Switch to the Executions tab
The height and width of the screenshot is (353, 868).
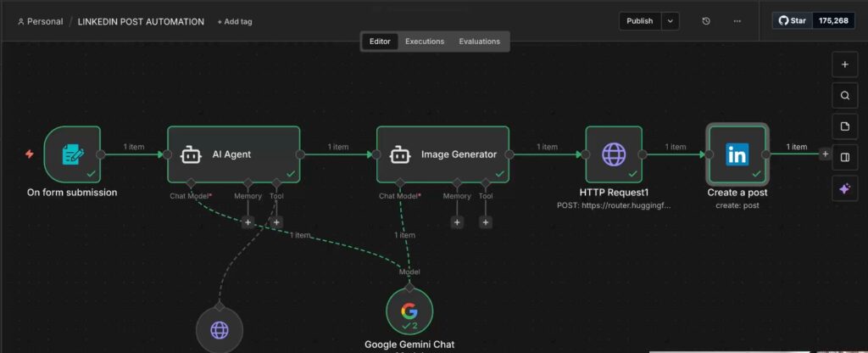[424, 41]
